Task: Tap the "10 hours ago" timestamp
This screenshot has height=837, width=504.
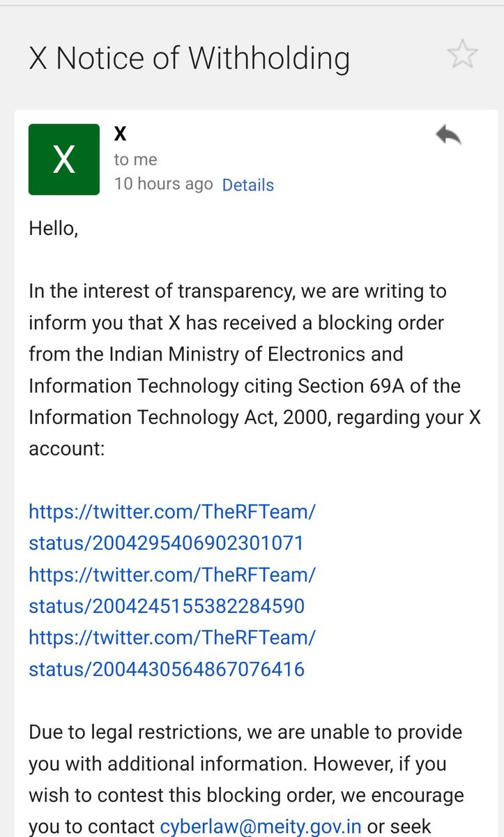Action: pos(163,184)
